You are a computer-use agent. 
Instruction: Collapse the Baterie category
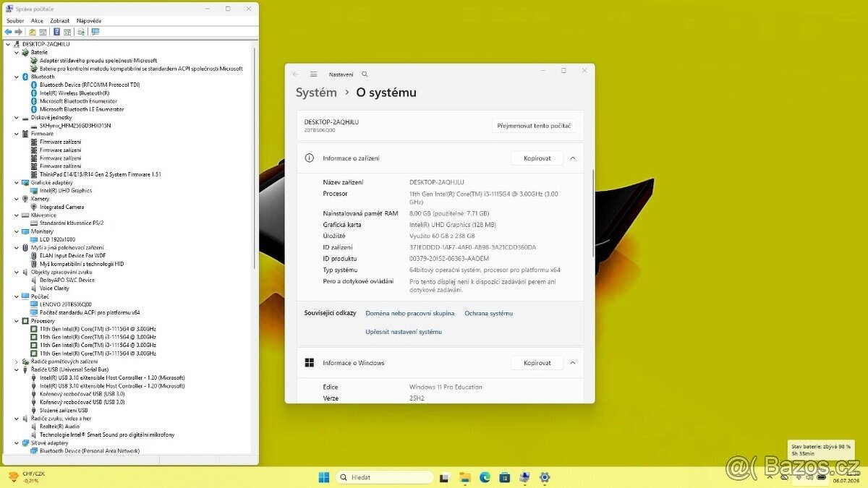pyautogui.click(x=17, y=52)
